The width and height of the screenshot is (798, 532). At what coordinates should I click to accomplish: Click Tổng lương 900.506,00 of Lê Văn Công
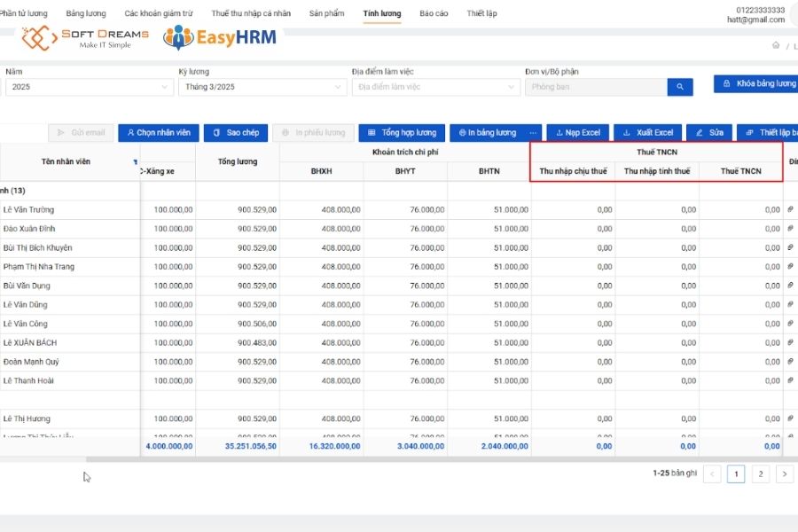pos(257,324)
